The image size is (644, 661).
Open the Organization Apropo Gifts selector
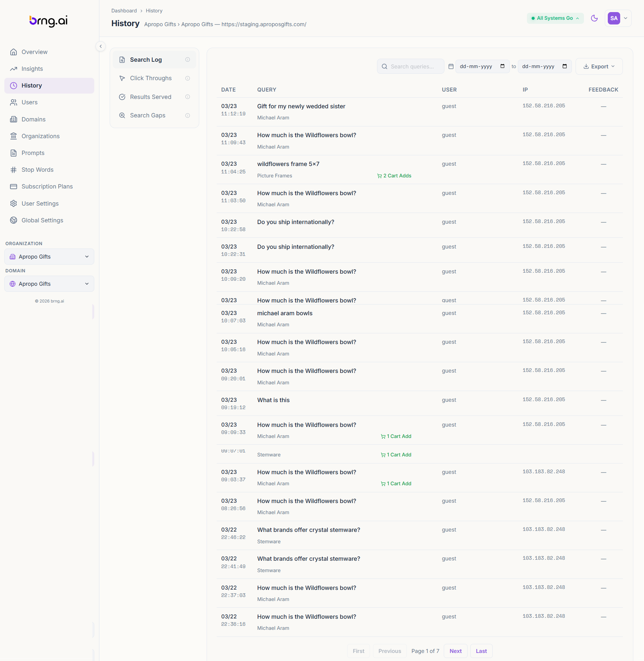[49, 257]
